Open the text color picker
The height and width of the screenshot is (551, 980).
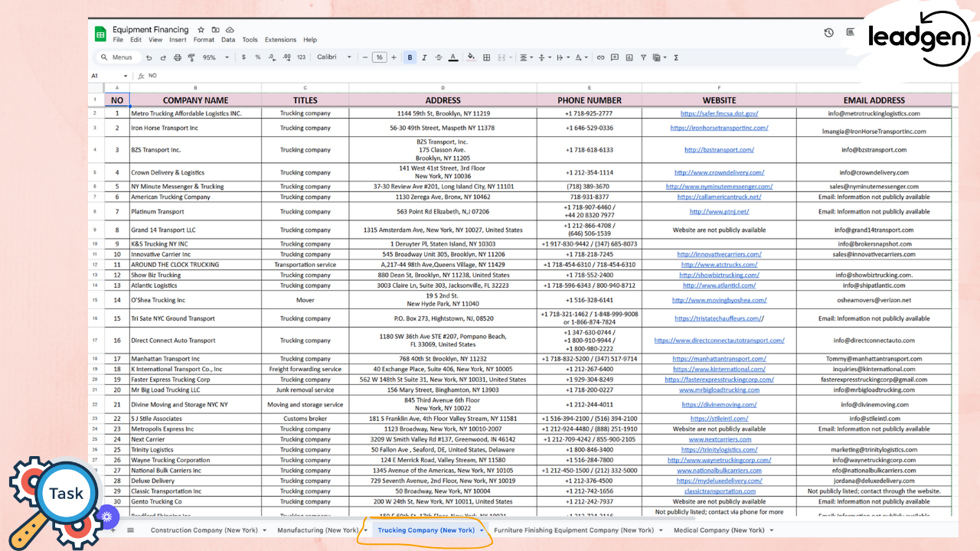pyautogui.click(x=453, y=57)
